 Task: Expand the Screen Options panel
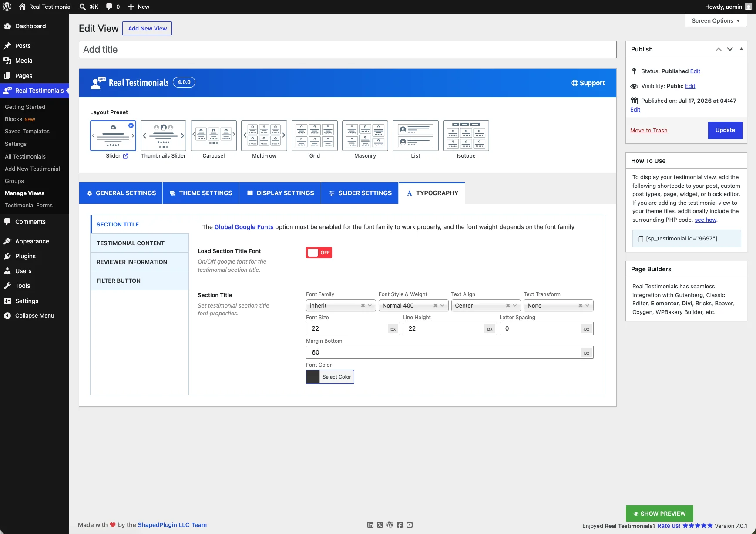[716, 20]
